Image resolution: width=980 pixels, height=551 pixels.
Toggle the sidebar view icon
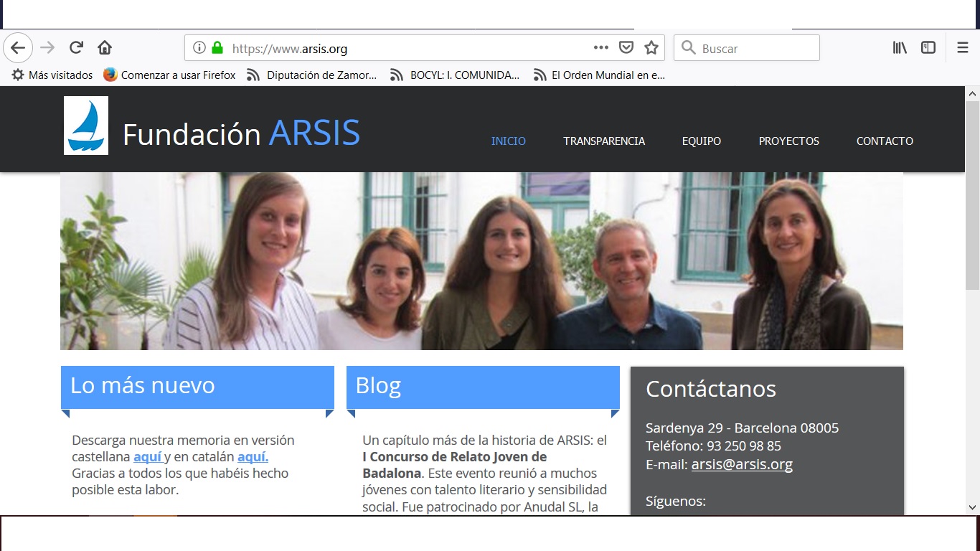tap(928, 48)
